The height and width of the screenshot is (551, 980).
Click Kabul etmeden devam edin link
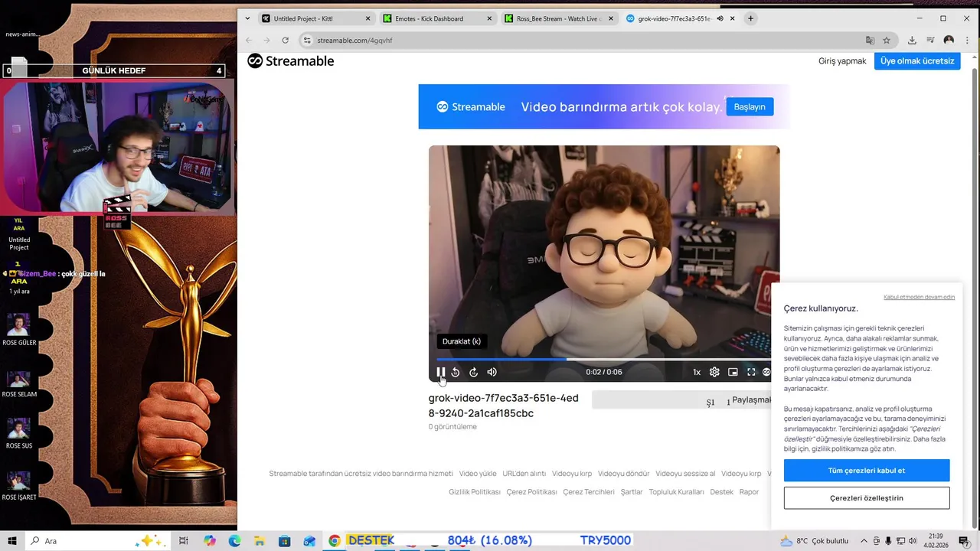919,297
